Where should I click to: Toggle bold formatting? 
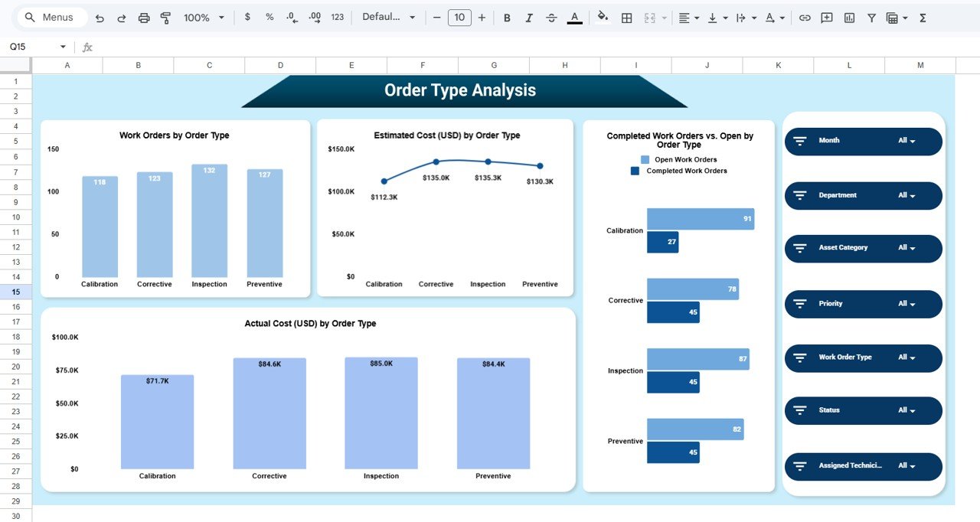coord(507,17)
